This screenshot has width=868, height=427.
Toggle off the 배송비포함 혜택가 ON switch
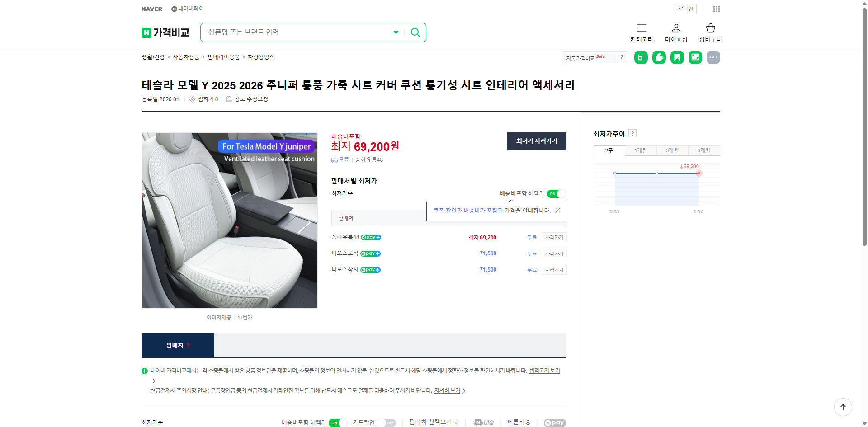click(556, 194)
